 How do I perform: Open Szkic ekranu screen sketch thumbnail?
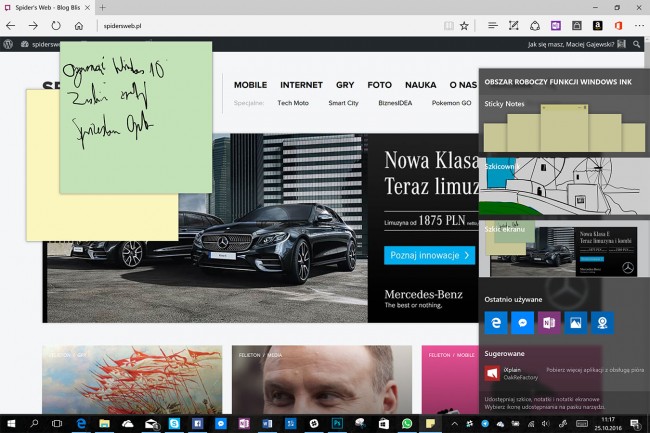point(564,249)
